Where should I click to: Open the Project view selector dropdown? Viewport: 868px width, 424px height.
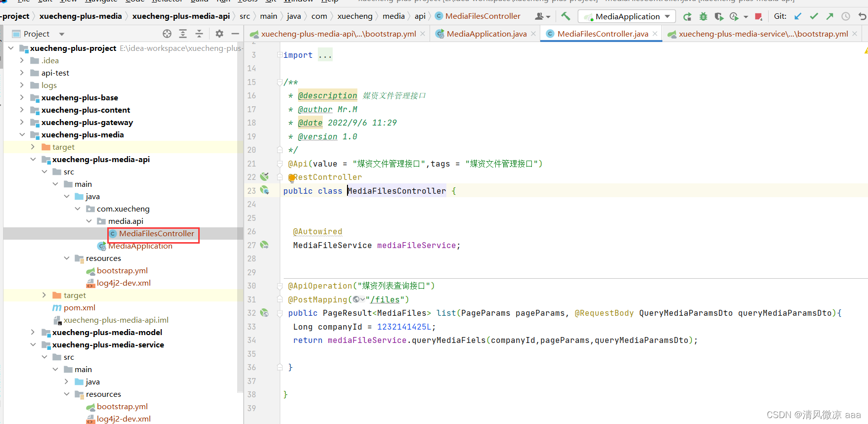[x=62, y=34]
